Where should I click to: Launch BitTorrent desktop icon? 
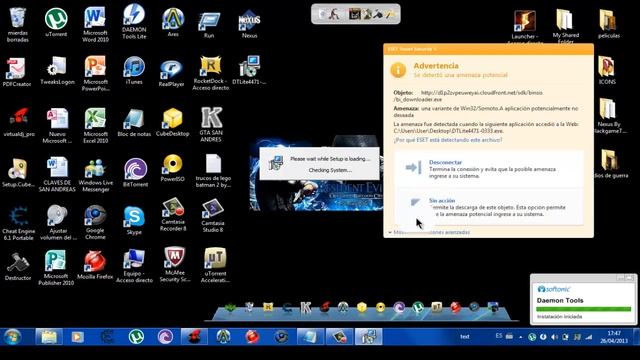pos(135,169)
